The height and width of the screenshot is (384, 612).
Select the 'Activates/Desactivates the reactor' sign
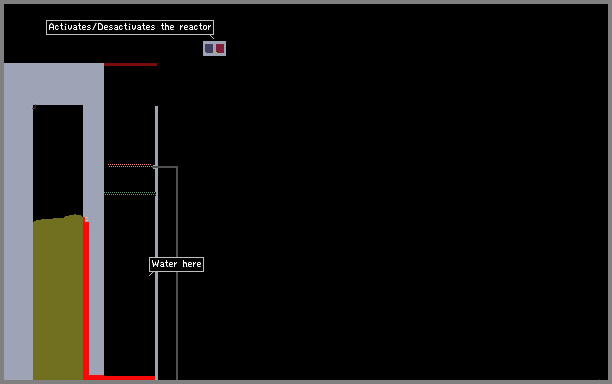click(x=130, y=27)
